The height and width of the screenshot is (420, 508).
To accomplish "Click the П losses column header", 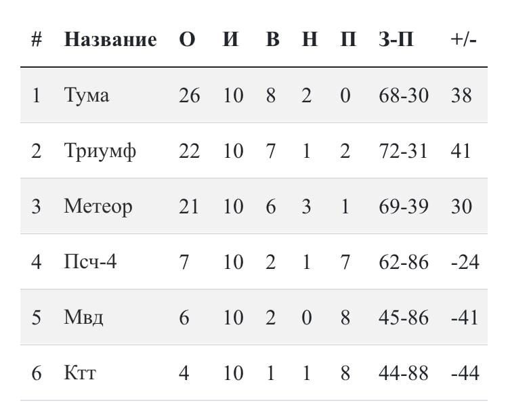I will (x=348, y=39).
